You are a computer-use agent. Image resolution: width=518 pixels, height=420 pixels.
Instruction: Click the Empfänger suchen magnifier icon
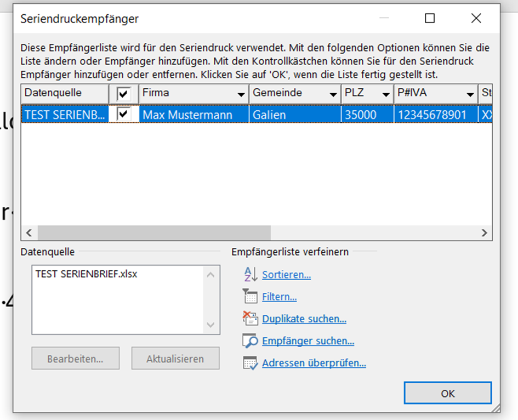pyautogui.click(x=250, y=340)
